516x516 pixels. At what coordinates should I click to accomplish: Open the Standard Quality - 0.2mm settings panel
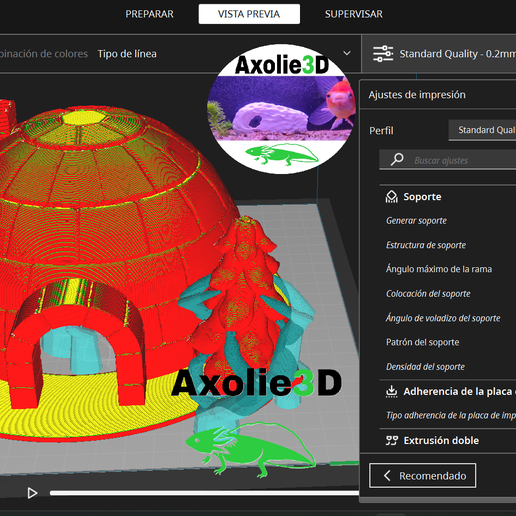coord(440,54)
